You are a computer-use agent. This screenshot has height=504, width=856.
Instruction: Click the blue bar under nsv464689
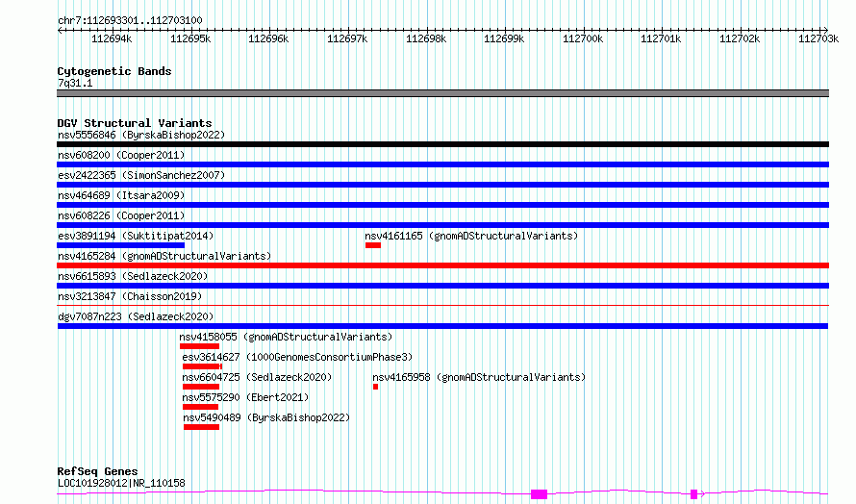click(442, 205)
